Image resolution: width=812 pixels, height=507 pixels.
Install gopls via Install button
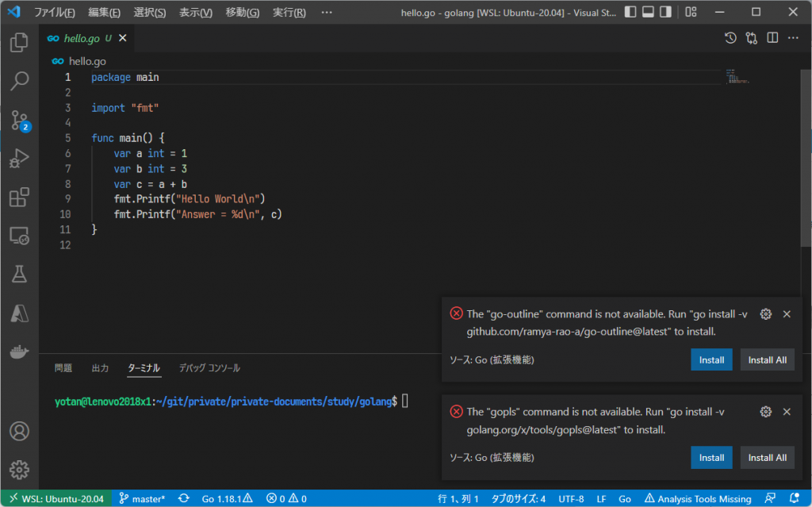[711, 458]
